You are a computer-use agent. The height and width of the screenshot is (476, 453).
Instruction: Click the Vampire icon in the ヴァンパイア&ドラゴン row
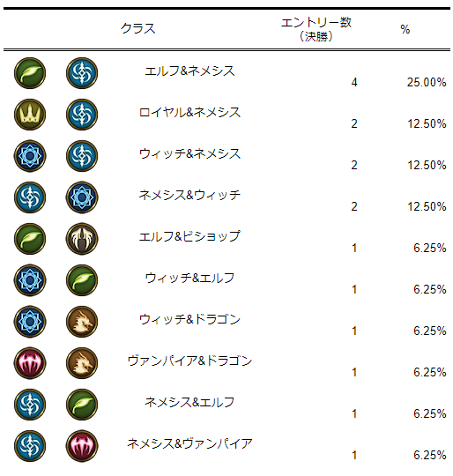30,363
